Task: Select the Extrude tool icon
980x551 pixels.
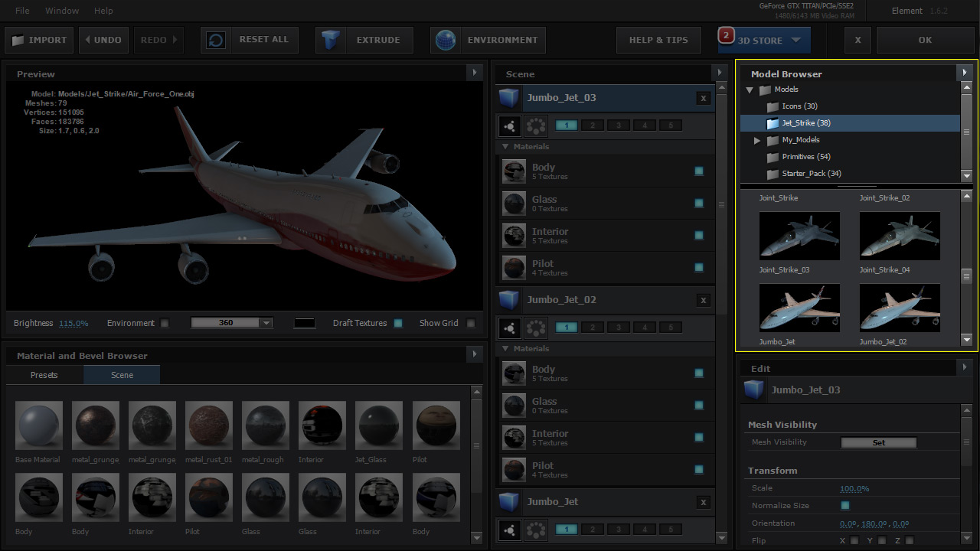Action: pyautogui.click(x=331, y=39)
